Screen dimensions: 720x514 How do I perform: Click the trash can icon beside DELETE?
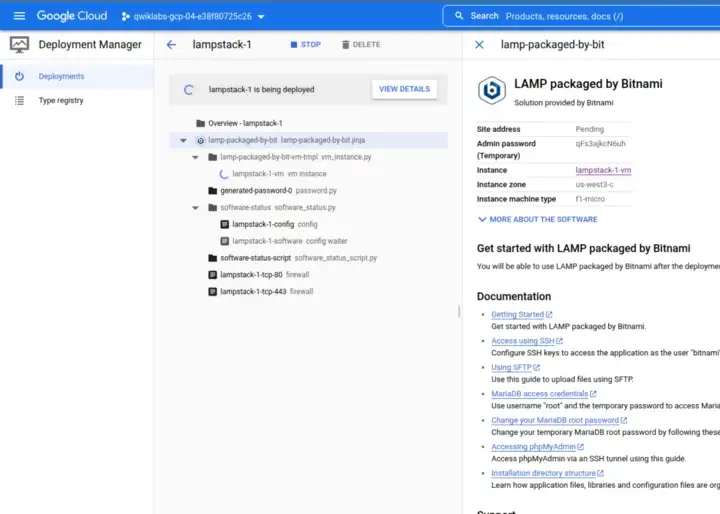click(x=345, y=45)
